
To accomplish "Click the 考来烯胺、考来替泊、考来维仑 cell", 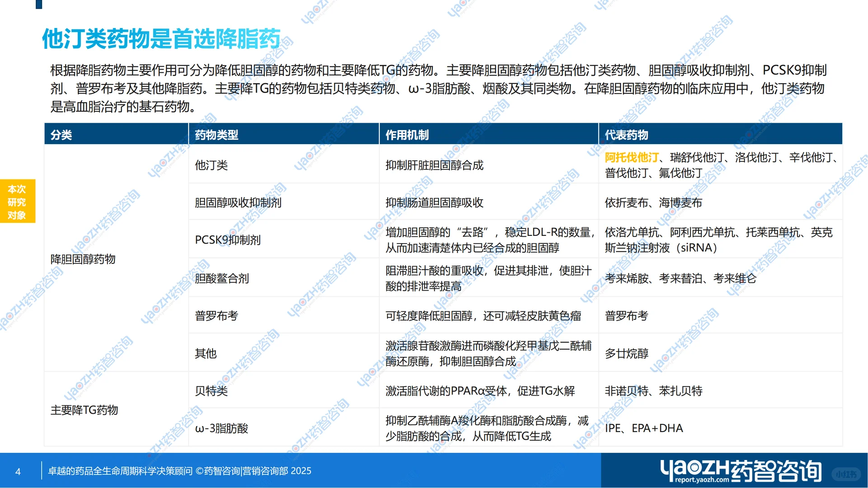I will (x=721, y=278).
